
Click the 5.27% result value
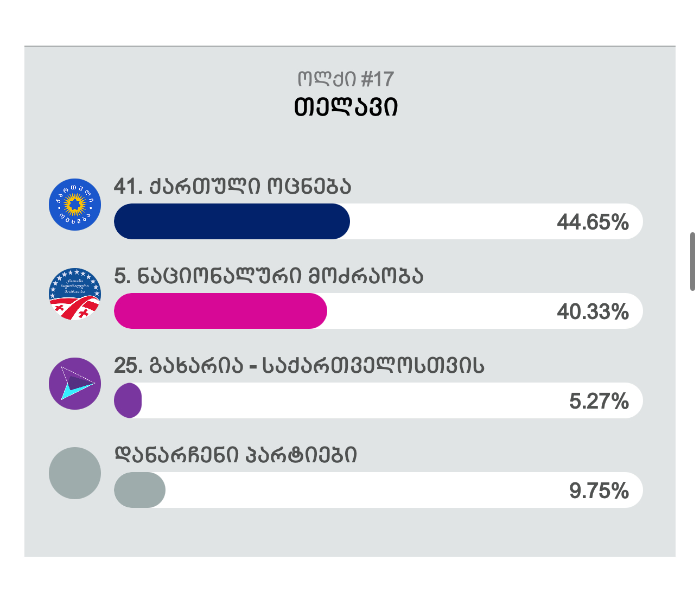click(x=599, y=401)
